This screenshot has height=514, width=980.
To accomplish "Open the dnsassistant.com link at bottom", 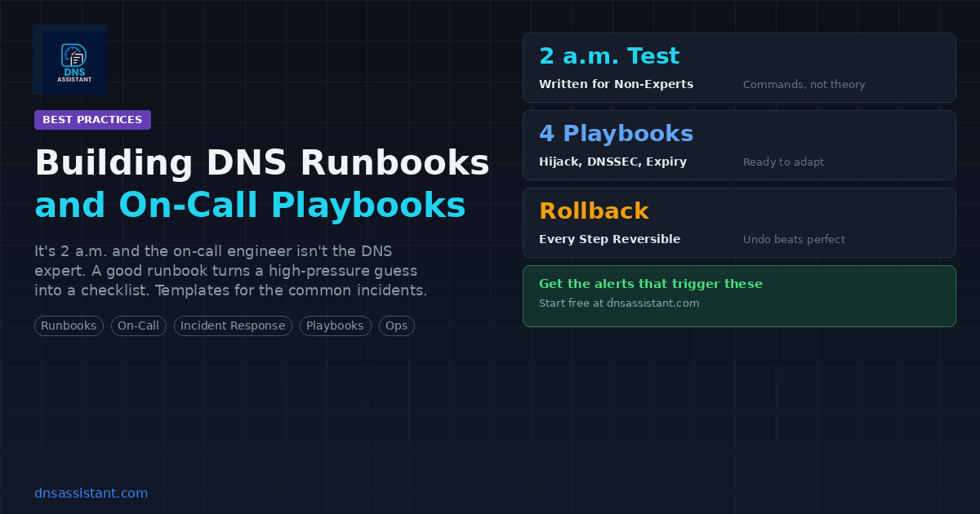I will 91,493.
